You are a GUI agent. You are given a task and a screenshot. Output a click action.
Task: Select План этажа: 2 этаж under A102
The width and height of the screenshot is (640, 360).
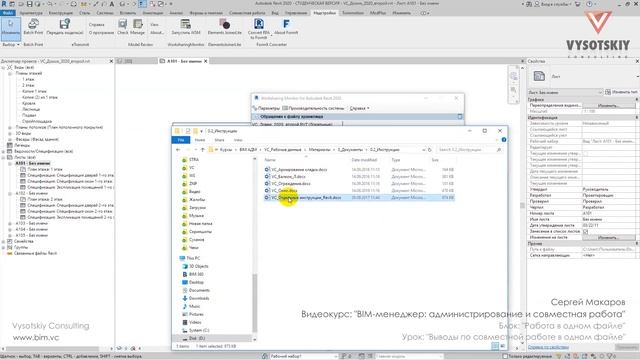(x=45, y=200)
